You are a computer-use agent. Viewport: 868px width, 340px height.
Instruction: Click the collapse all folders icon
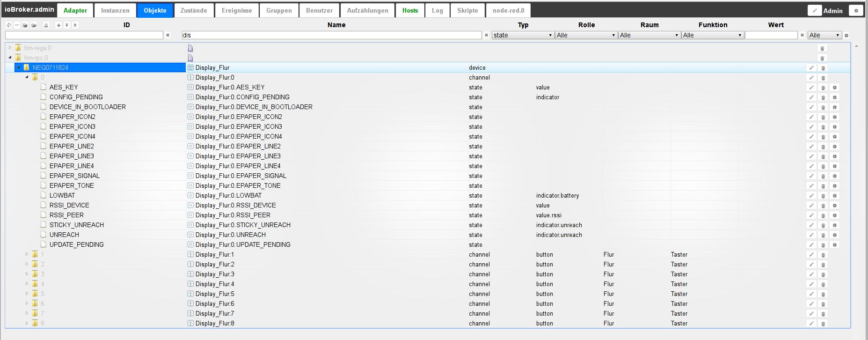(x=25, y=25)
